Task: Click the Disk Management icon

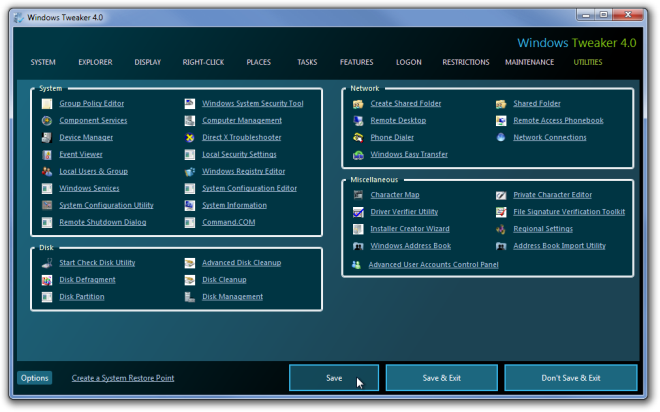Action: pos(190,297)
